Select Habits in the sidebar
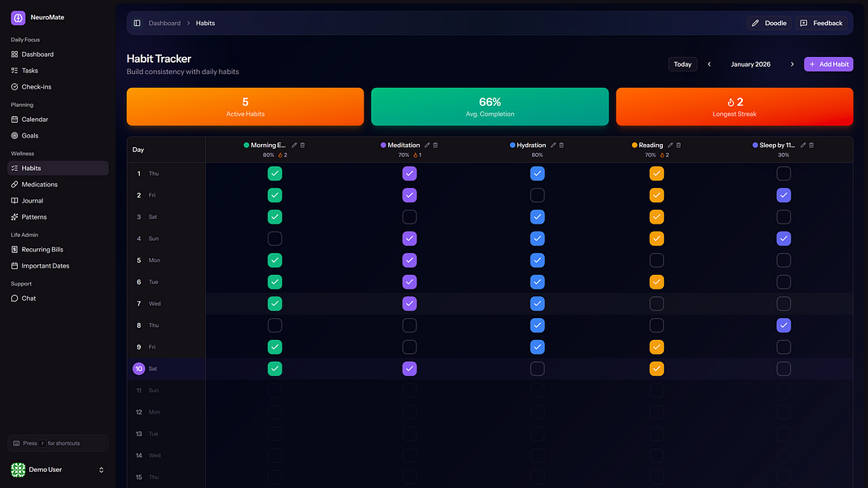Screen dimensions: 868x488 pyautogui.click(x=58, y=168)
